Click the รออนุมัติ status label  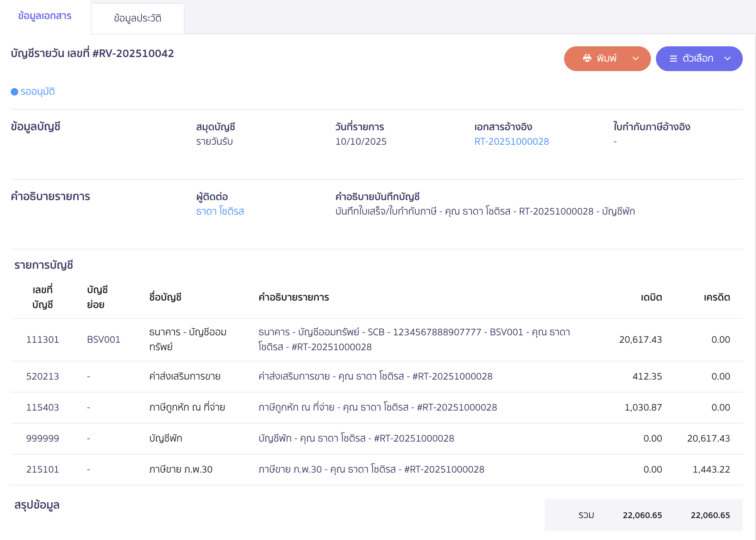[38, 91]
